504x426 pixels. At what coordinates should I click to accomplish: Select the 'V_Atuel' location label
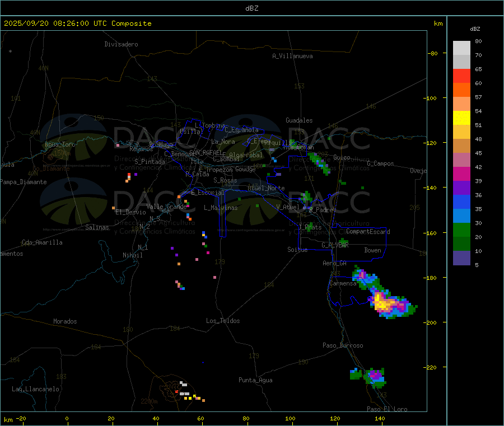click(288, 207)
